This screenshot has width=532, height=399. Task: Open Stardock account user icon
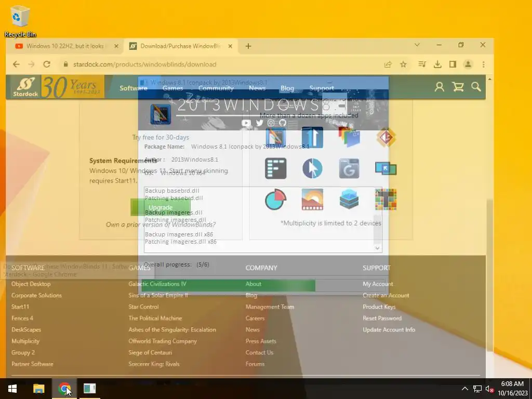(x=440, y=87)
